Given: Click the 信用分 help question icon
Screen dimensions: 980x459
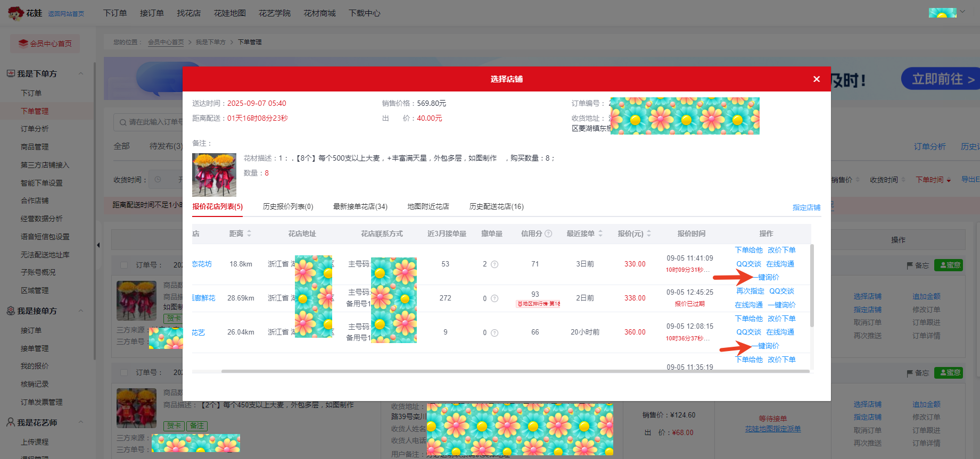Looking at the screenshot, I should [548, 233].
